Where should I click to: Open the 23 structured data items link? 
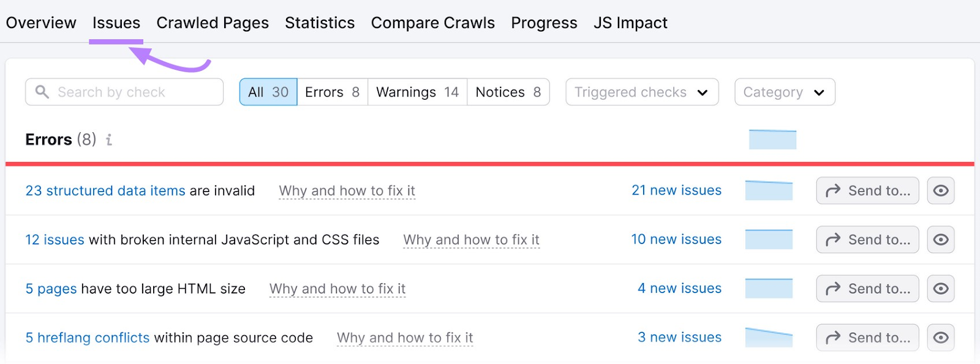(x=105, y=190)
